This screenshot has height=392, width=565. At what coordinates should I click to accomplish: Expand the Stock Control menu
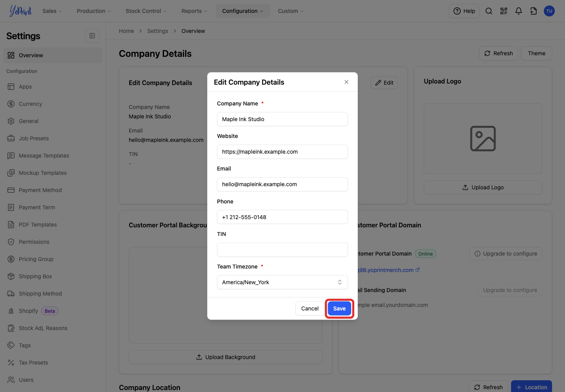(x=146, y=11)
